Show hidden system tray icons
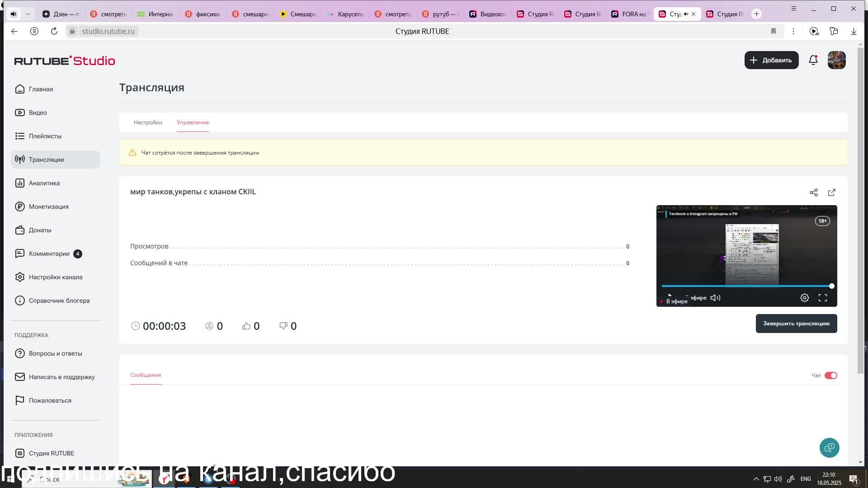The image size is (868, 488). [755, 479]
